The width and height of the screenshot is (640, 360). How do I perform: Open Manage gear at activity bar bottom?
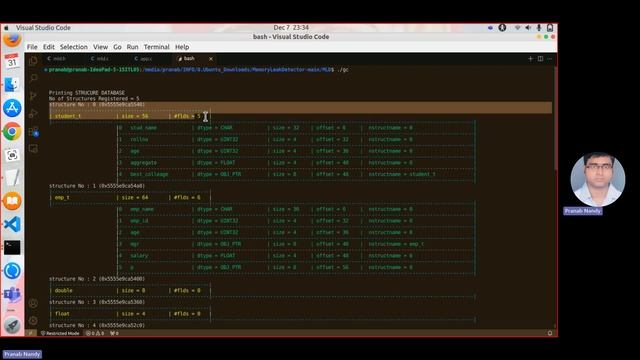(x=33, y=320)
